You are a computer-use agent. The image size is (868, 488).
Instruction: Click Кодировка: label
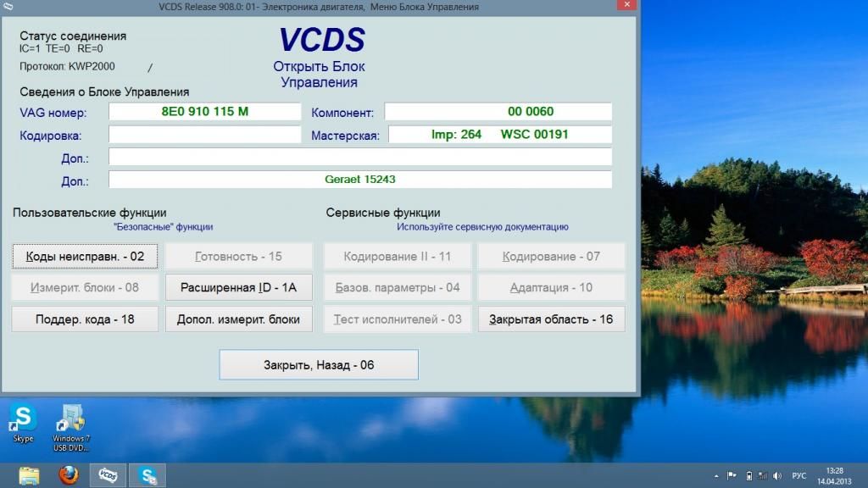click(50, 136)
